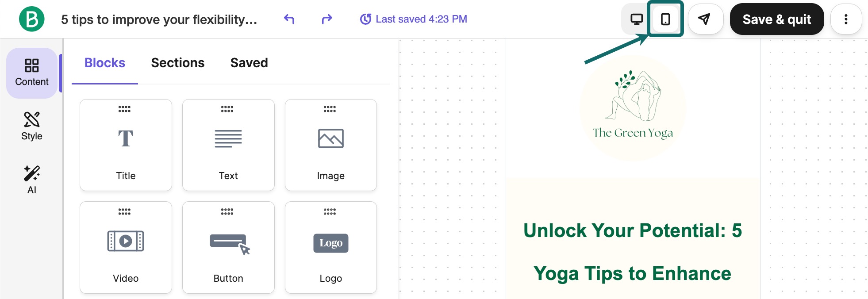The height and width of the screenshot is (299, 868).
Task: Open the Saved tab
Action: click(249, 63)
